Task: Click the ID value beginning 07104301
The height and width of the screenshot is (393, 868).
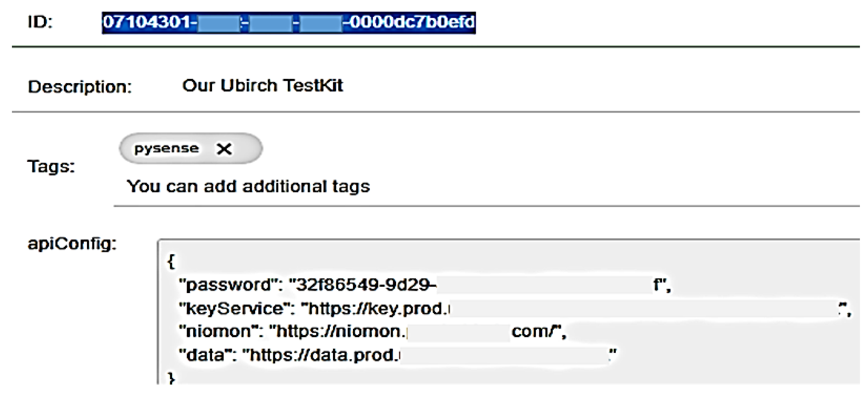Action: point(147,22)
